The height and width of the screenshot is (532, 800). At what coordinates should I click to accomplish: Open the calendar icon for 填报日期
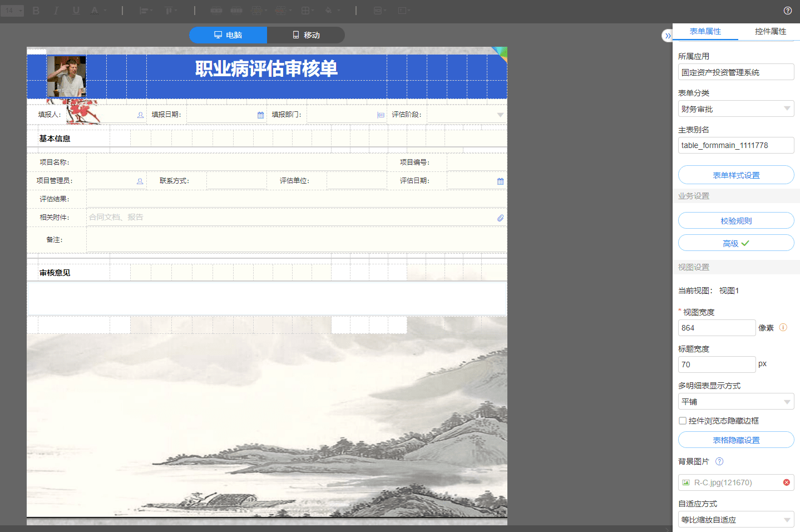[260, 115]
